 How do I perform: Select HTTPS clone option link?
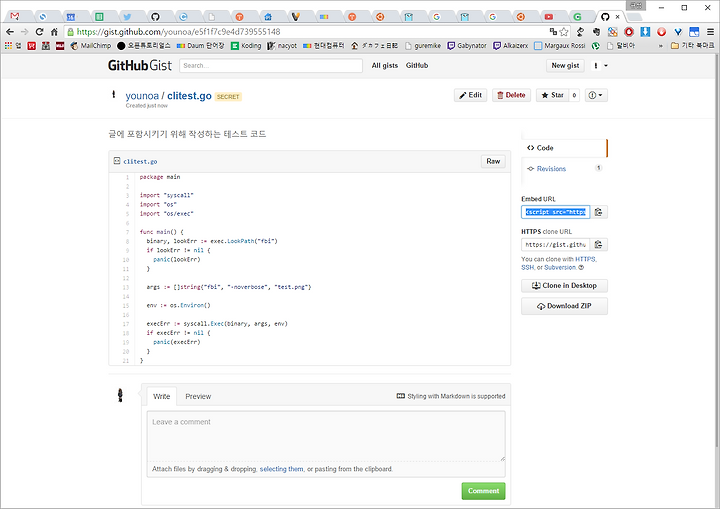coord(585,259)
